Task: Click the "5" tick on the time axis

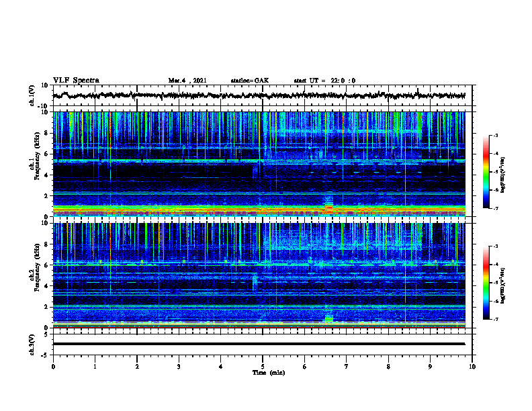Action: coord(263,367)
